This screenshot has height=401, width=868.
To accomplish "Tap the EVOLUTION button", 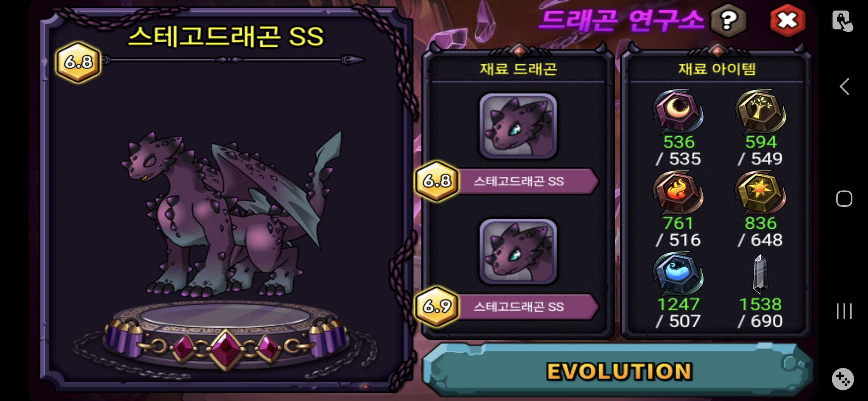I will (619, 371).
